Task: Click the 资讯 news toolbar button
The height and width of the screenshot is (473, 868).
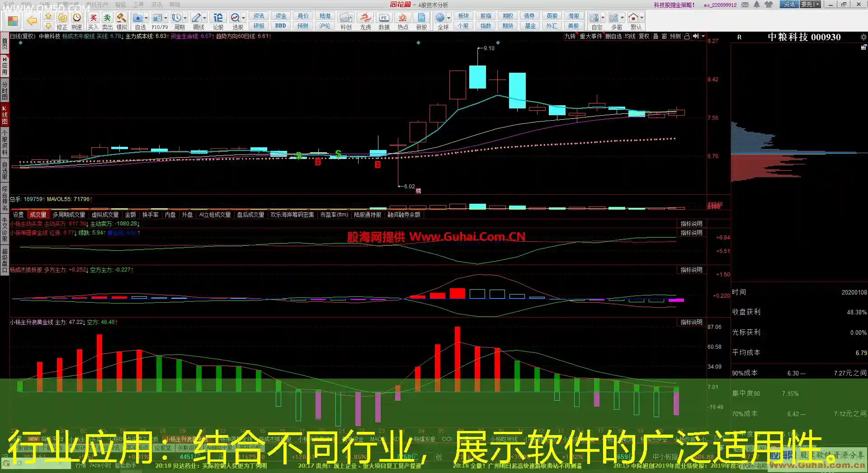Action: pos(259,16)
